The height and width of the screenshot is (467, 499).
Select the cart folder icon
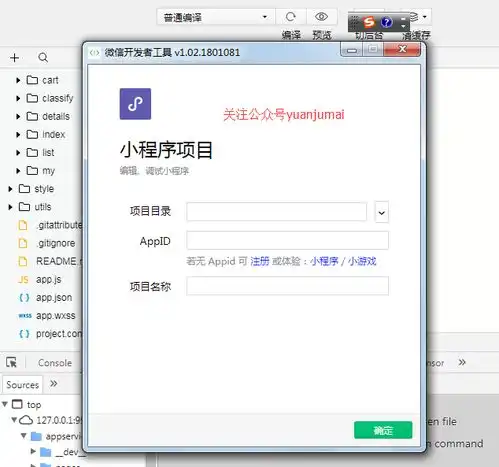[x=32, y=80]
